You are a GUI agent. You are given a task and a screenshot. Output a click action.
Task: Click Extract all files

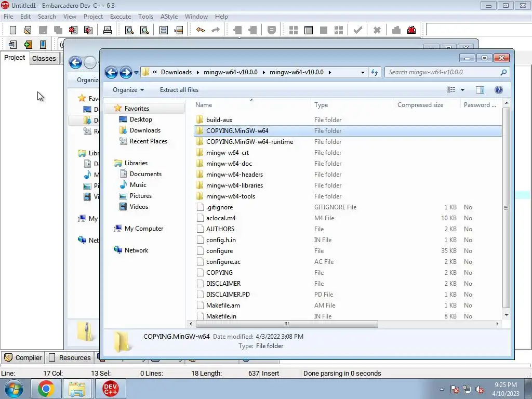point(179,89)
